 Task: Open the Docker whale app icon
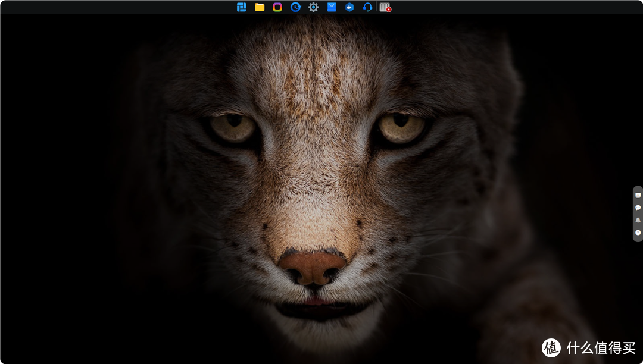tap(349, 7)
